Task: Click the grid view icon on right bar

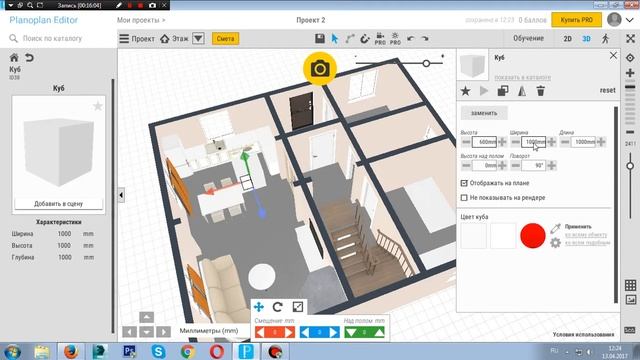Action: [x=630, y=285]
